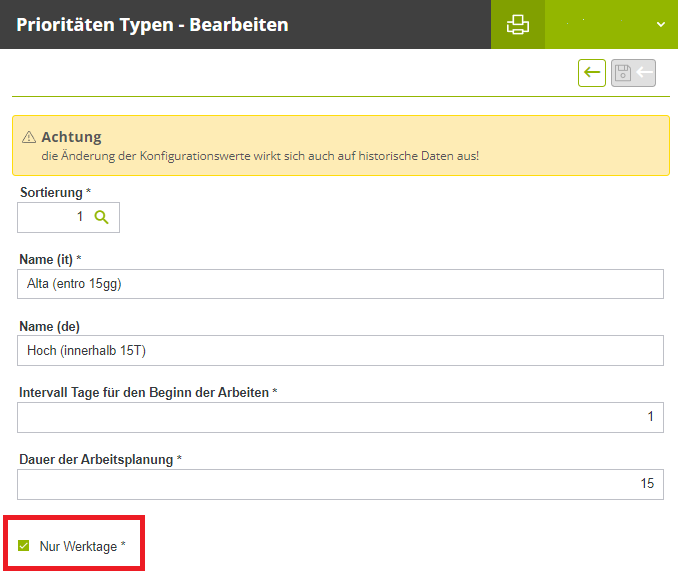
Task: Click into the Name (de) text field
Action: tap(340, 350)
